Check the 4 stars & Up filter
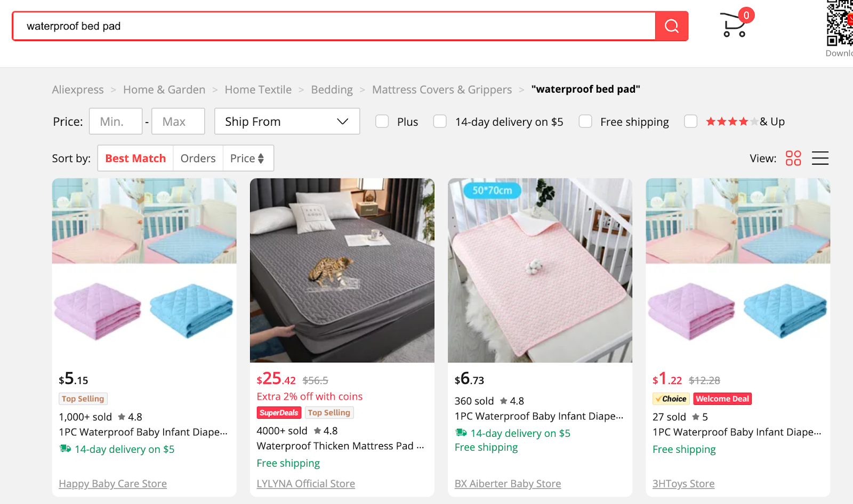The width and height of the screenshot is (853, 504). coord(690,121)
